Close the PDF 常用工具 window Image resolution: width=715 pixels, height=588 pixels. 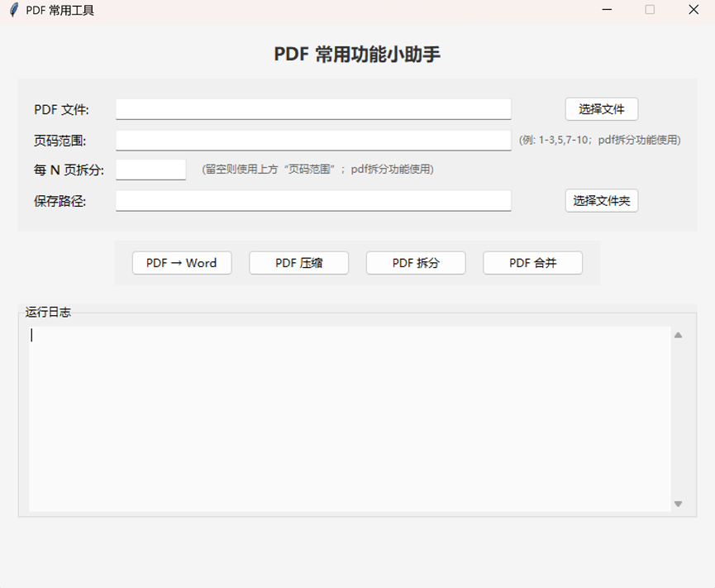pyautogui.click(x=693, y=10)
